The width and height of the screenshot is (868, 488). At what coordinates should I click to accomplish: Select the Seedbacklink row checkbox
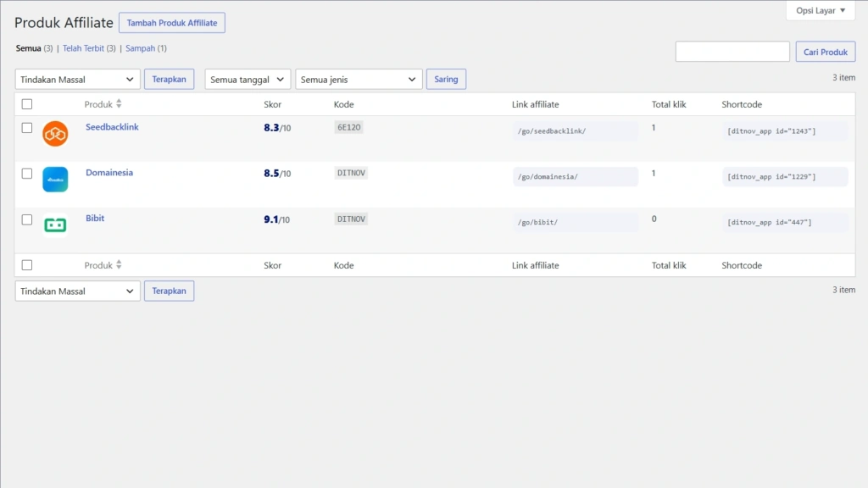(27, 128)
